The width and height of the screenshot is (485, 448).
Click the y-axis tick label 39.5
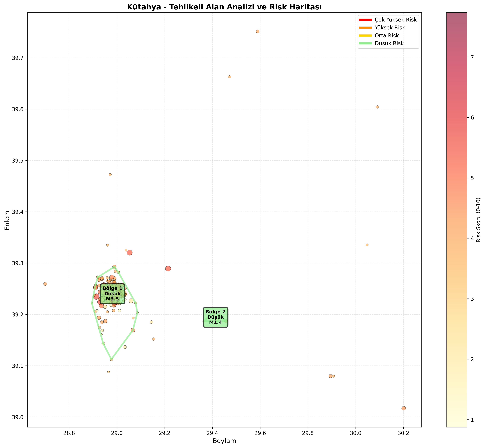click(x=17, y=161)
